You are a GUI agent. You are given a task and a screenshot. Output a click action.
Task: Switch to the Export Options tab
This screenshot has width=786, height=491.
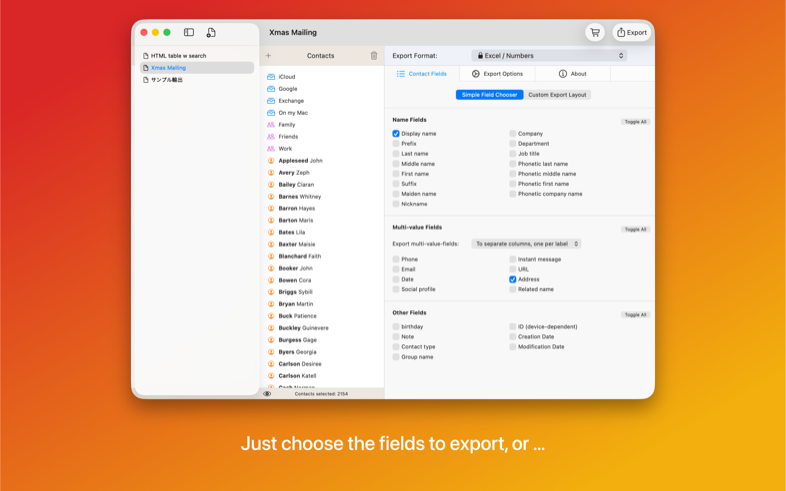click(x=497, y=74)
